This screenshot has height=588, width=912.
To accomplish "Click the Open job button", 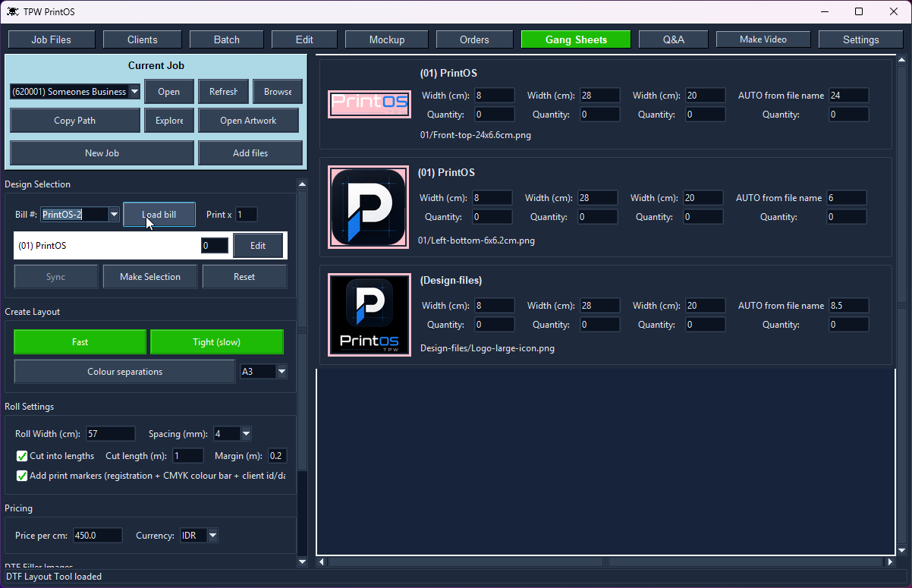I will pyautogui.click(x=169, y=92).
